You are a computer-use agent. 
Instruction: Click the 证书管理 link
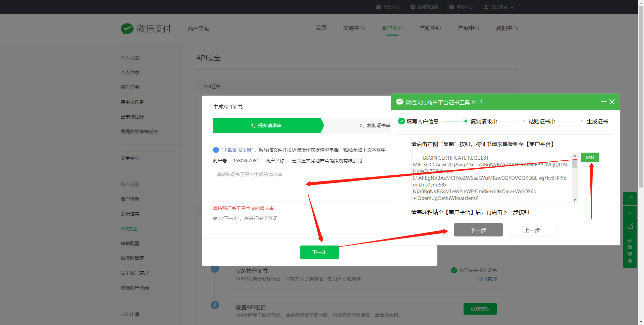click(x=487, y=279)
